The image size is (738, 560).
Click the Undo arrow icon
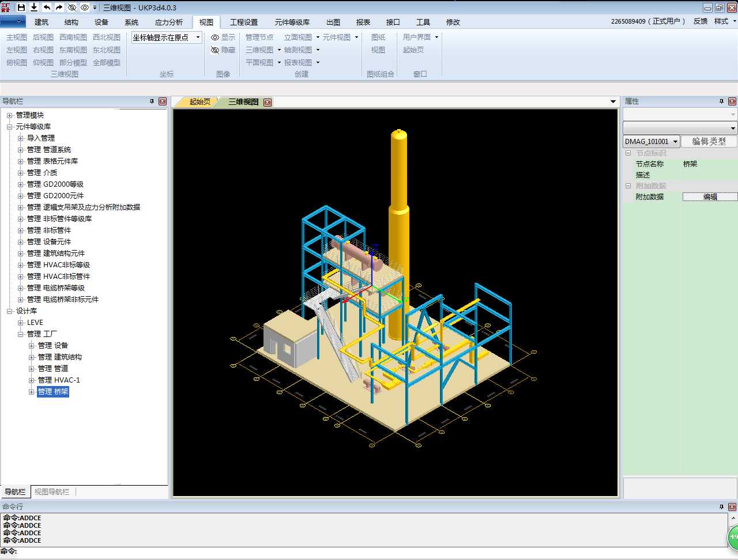(x=47, y=7)
